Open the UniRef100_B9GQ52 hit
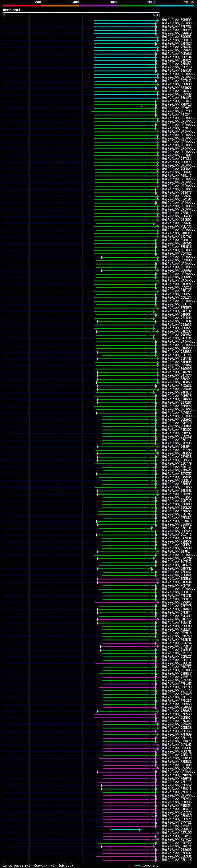 177,37
